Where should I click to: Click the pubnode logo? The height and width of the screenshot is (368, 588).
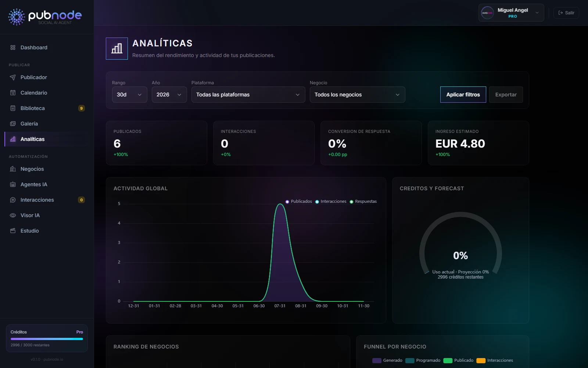45,17
